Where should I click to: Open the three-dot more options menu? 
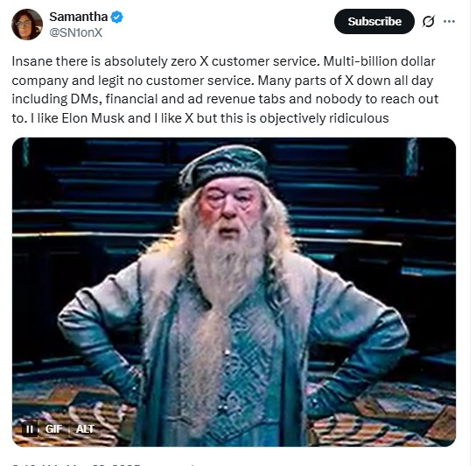point(449,21)
